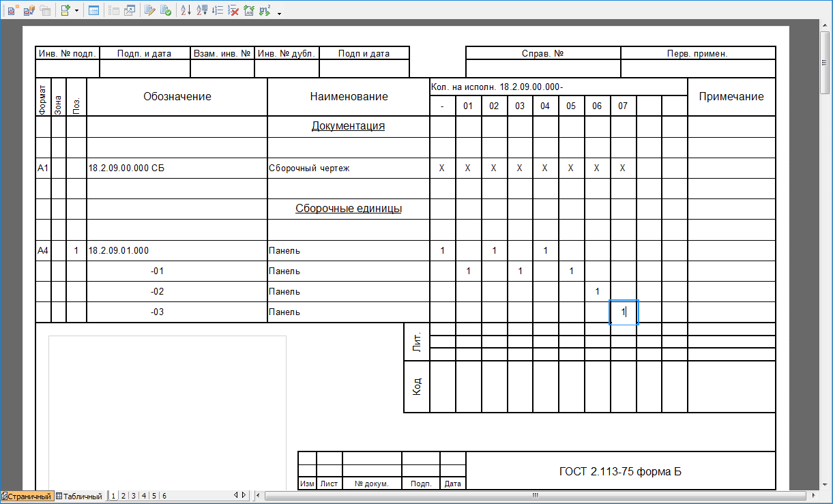This screenshot has height=504, width=833.
Task: Click the previous page tabs arrow
Action: coord(235,495)
